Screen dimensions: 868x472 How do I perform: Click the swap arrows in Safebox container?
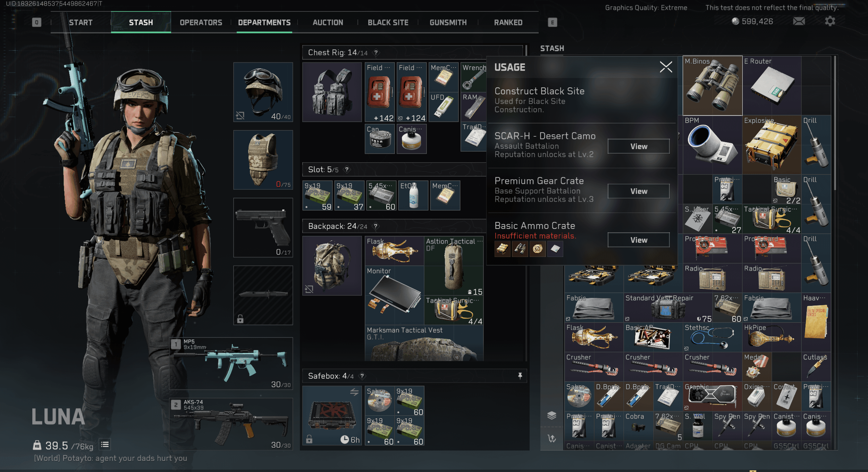coord(354,392)
